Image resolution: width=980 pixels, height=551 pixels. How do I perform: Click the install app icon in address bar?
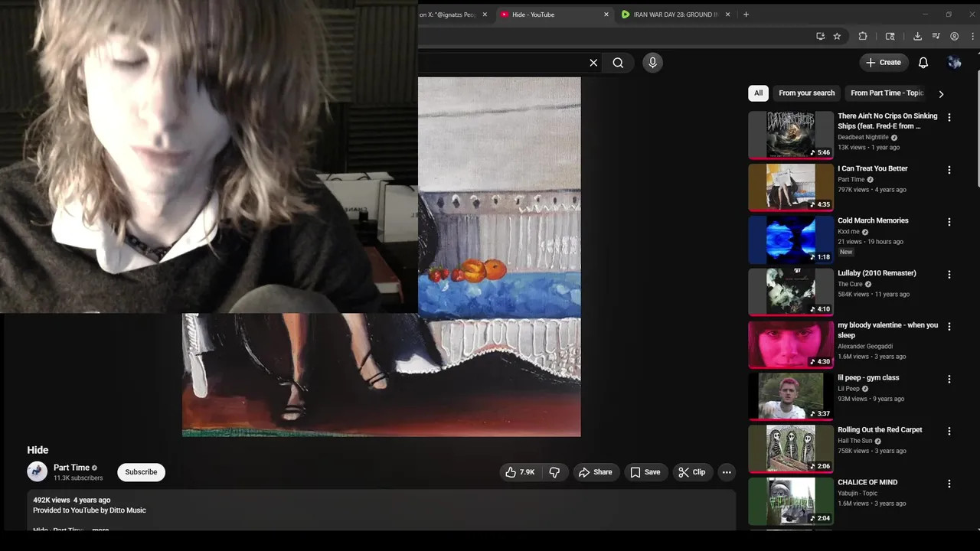[820, 36]
